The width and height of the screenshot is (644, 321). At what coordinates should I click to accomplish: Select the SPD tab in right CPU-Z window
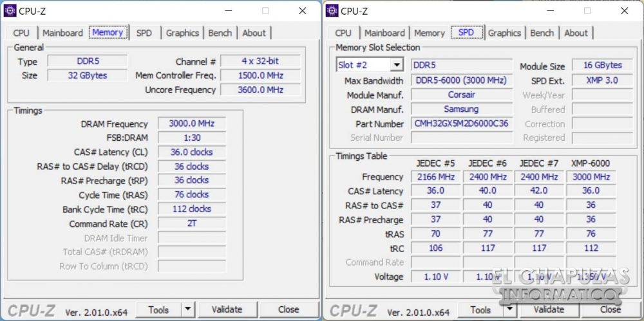pyautogui.click(x=466, y=32)
